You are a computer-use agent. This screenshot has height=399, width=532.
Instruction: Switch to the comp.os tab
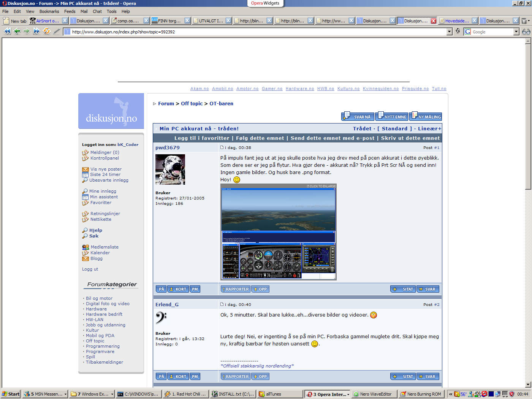(130, 21)
